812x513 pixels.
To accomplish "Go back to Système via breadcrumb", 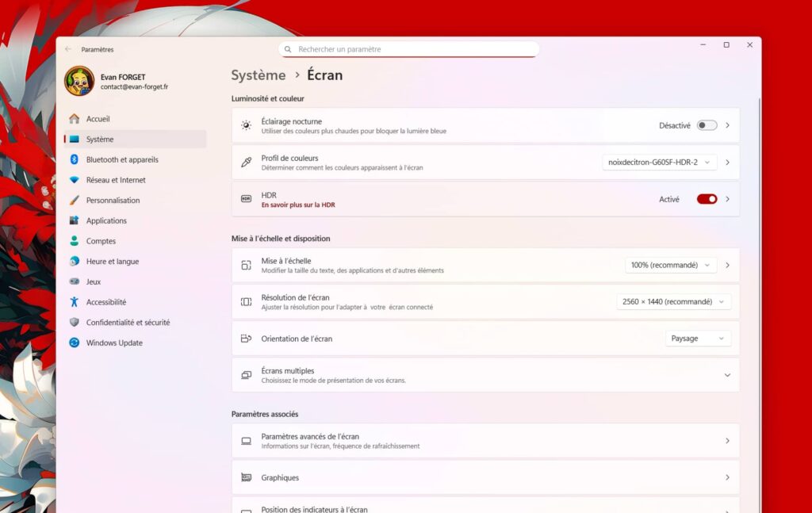I will [x=257, y=75].
